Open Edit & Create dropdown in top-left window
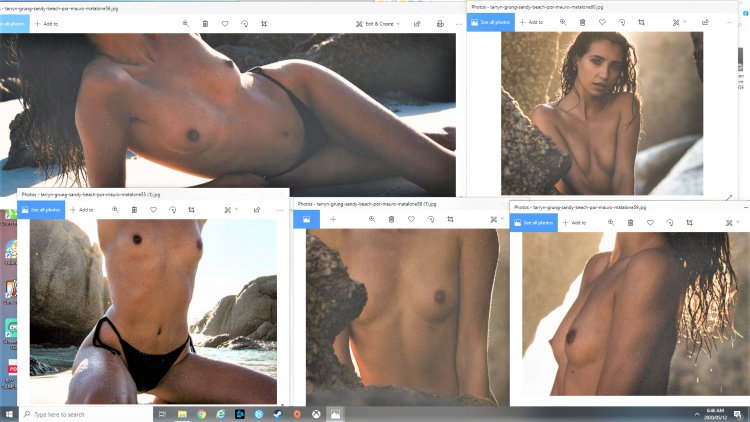 coord(381,23)
